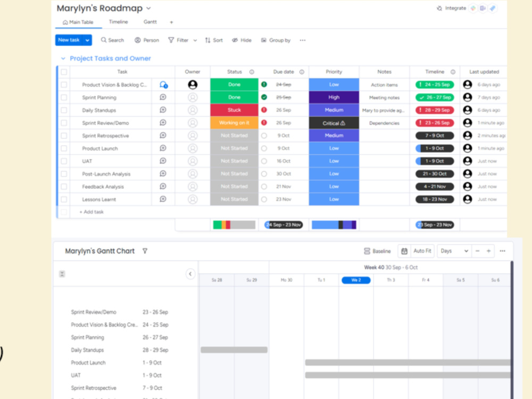
Task: Open conversation icon for Lessons Learnt row
Action: 163,199
